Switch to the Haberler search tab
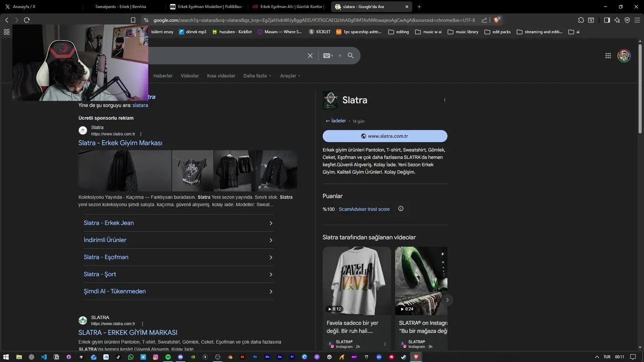The height and width of the screenshot is (362, 644). pyautogui.click(x=163, y=76)
